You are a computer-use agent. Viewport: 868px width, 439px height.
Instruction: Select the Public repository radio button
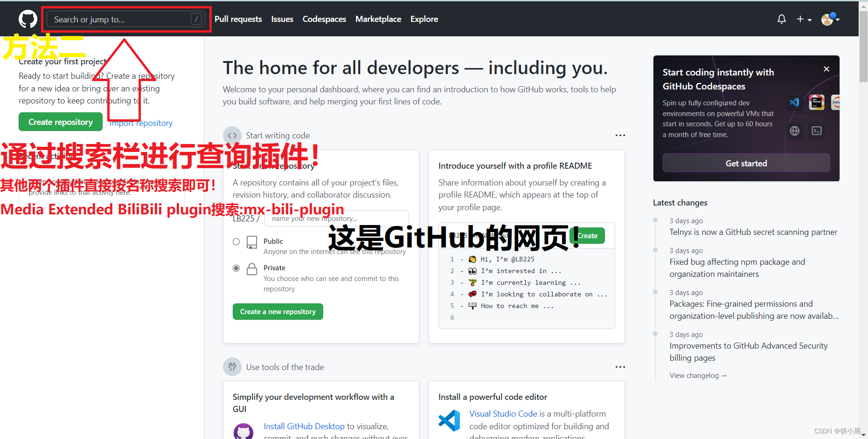pos(236,241)
